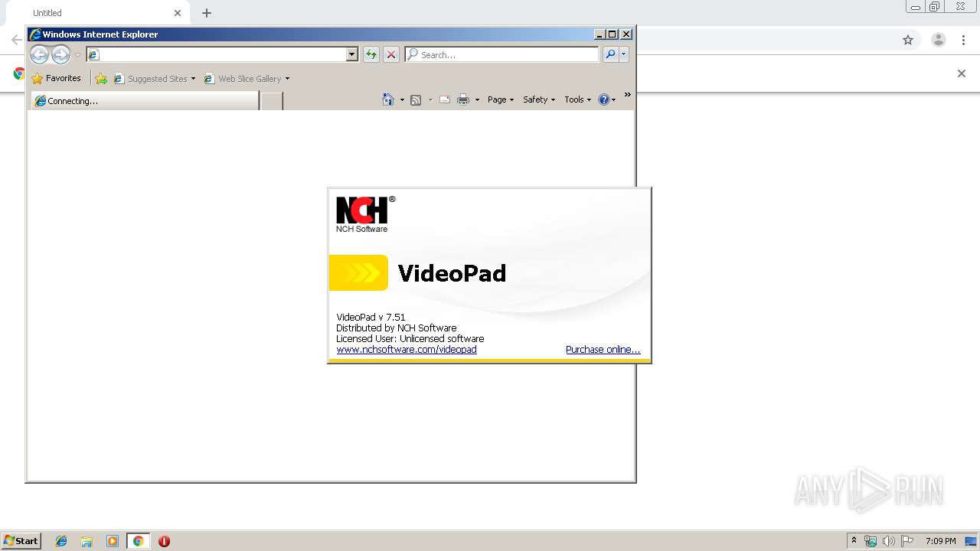This screenshot has height=551, width=980.
Task: Open the Safety menu
Action: coord(539,99)
